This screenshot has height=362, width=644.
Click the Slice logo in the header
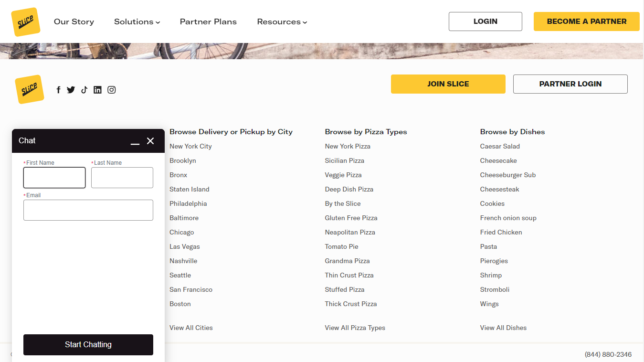click(x=25, y=21)
